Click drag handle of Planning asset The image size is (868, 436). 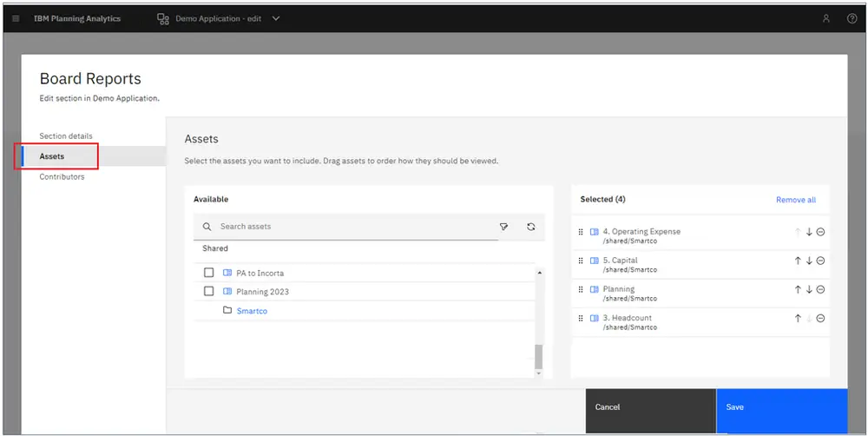tap(580, 289)
